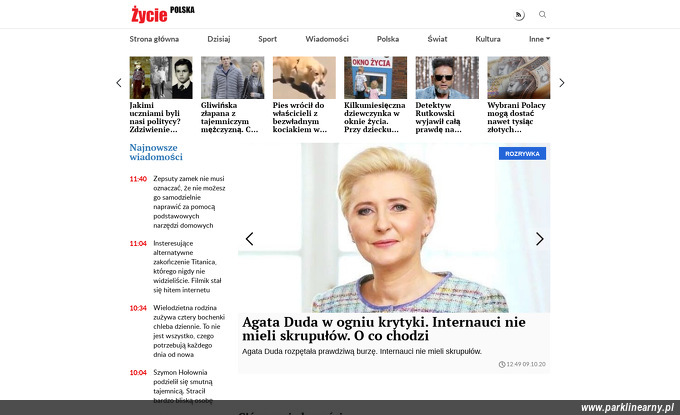Open the RSS feed icon

(x=519, y=15)
